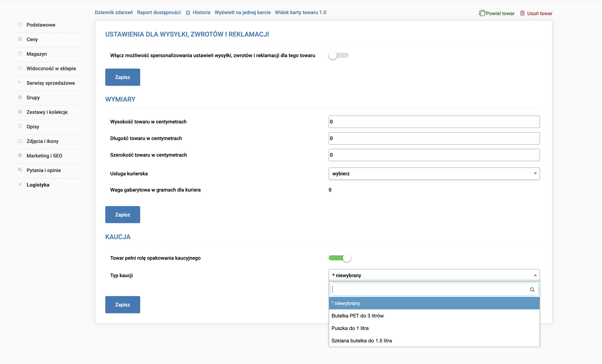
Task: Click Zapisz under the Wymiary section
Action: 123,215
